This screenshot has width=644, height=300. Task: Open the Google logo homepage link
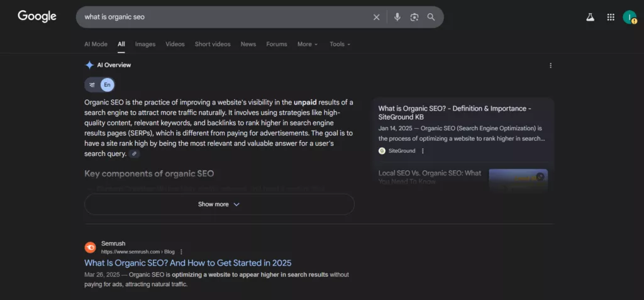[x=37, y=16]
